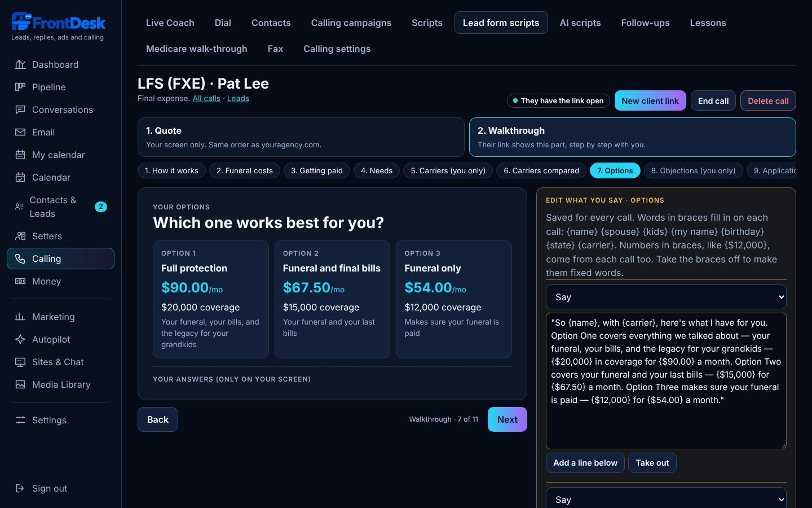The height and width of the screenshot is (508, 812).
Task: Click the Contacts & Leads people icon
Action: point(19,207)
